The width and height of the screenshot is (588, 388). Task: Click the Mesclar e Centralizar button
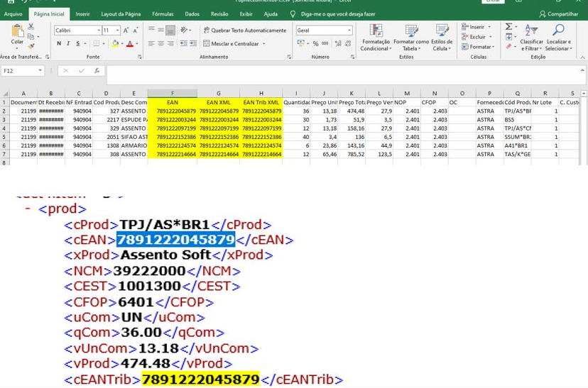pos(231,44)
